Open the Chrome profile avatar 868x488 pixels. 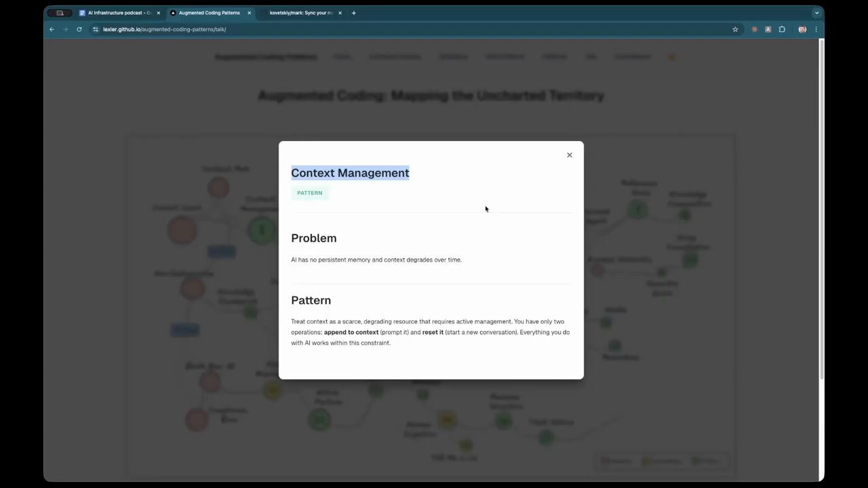click(802, 29)
